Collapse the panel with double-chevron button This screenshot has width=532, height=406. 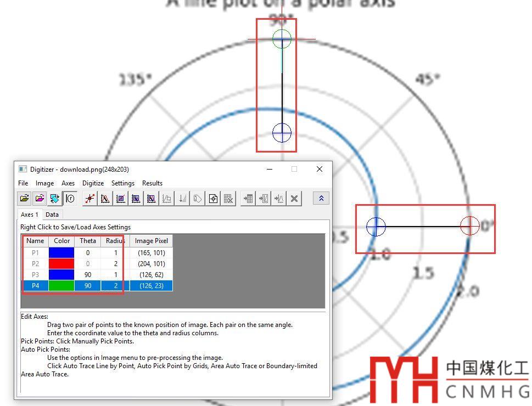coord(321,199)
